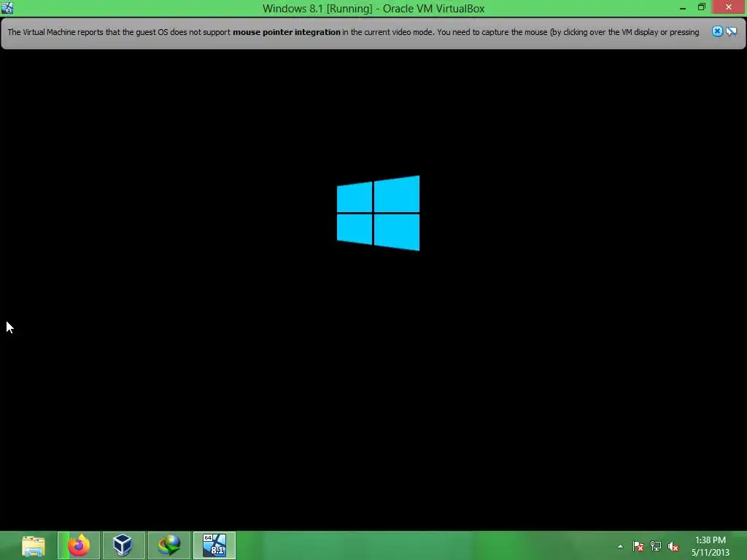
Task: Click the Windows logo in VM display
Action: coord(379,213)
